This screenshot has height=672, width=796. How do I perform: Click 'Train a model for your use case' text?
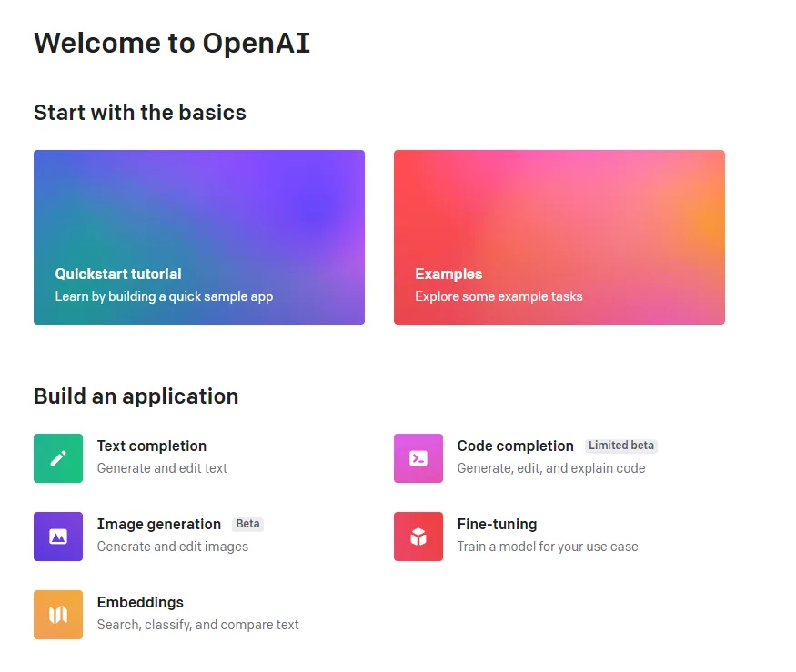click(x=548, y=547)
